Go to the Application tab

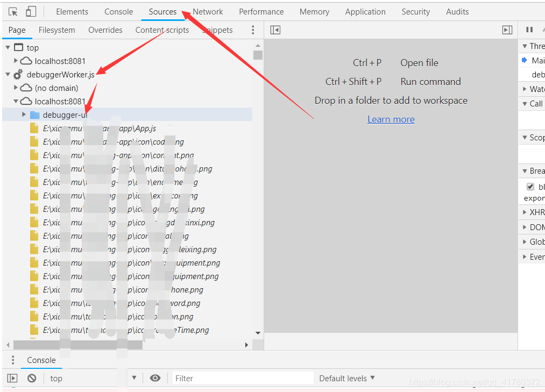click(x=365, y=12)
